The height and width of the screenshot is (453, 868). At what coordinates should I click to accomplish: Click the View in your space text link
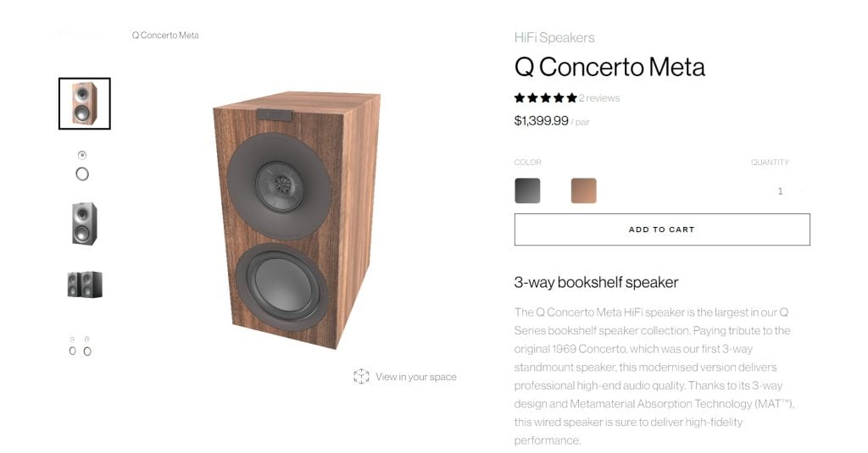pyautogui.click(x=415, y=377)
